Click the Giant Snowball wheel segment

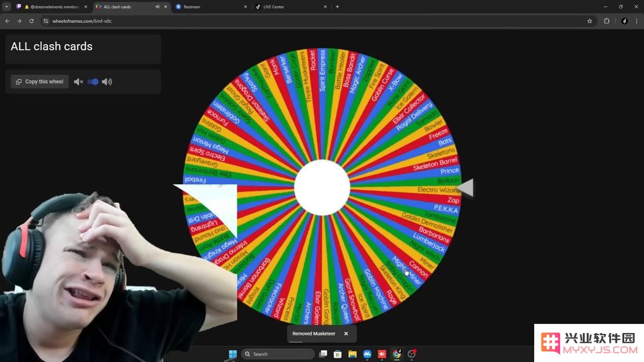pos(352,299)
